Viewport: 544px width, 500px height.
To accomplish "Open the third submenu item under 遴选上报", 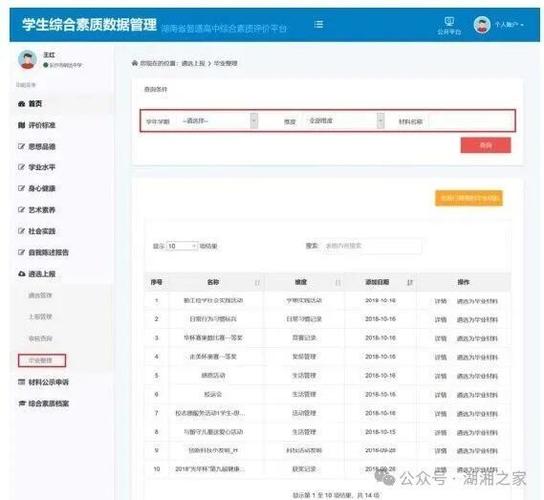I will 40,338.
